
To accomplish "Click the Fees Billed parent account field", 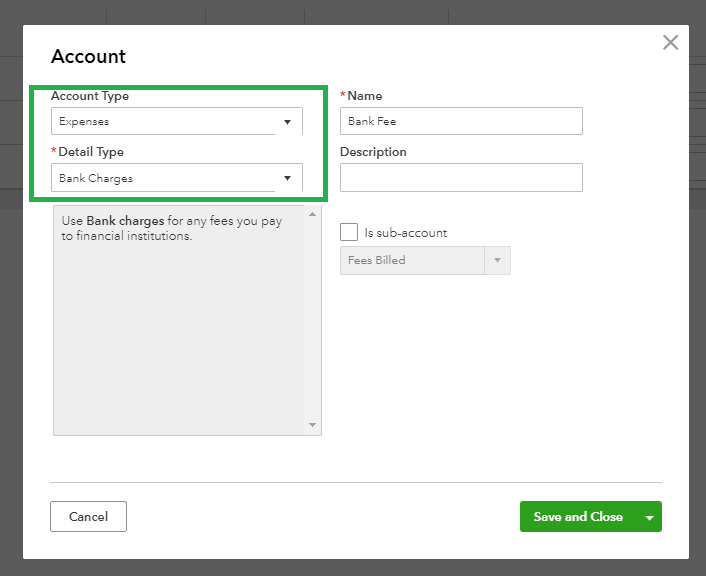I will [x=412, y=261].
